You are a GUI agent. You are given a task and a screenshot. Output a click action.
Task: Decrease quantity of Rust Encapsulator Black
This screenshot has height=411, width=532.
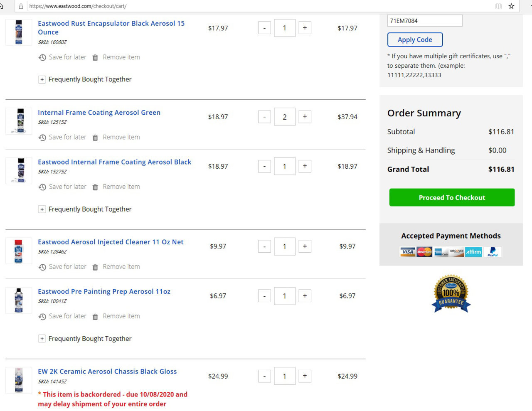point(264,28)
